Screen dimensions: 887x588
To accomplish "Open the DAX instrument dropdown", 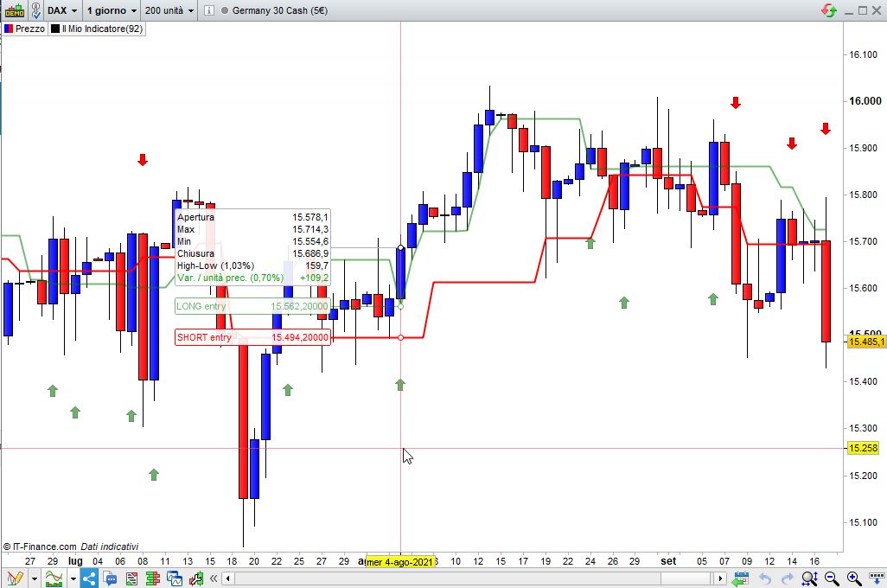I will [x=62, y=10].
